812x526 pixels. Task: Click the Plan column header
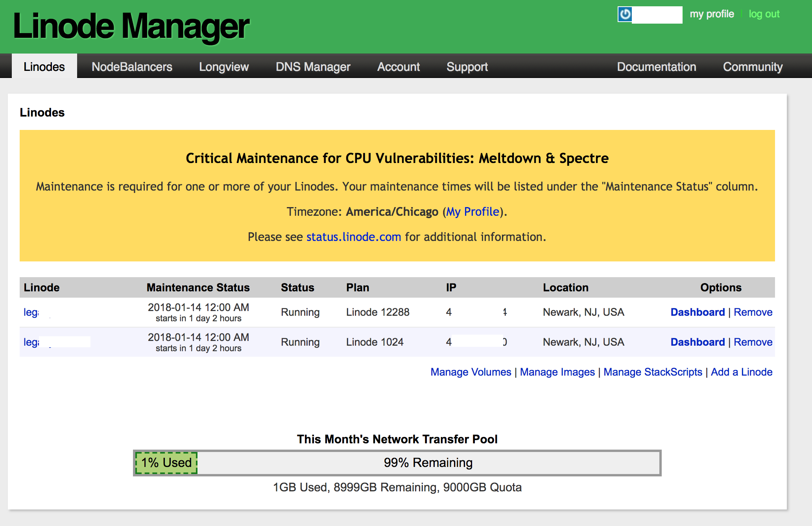(358, 287)
